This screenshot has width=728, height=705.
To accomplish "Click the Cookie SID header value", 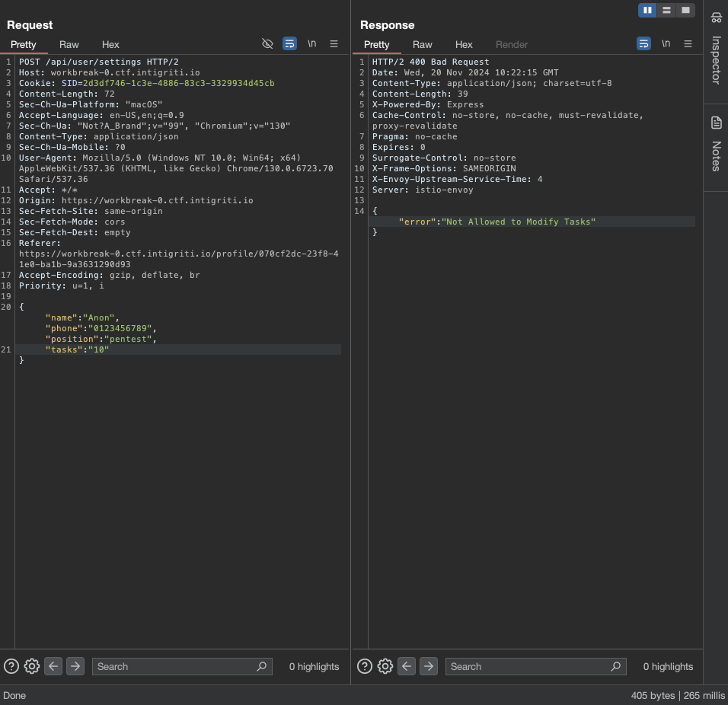I will point(168,83).
